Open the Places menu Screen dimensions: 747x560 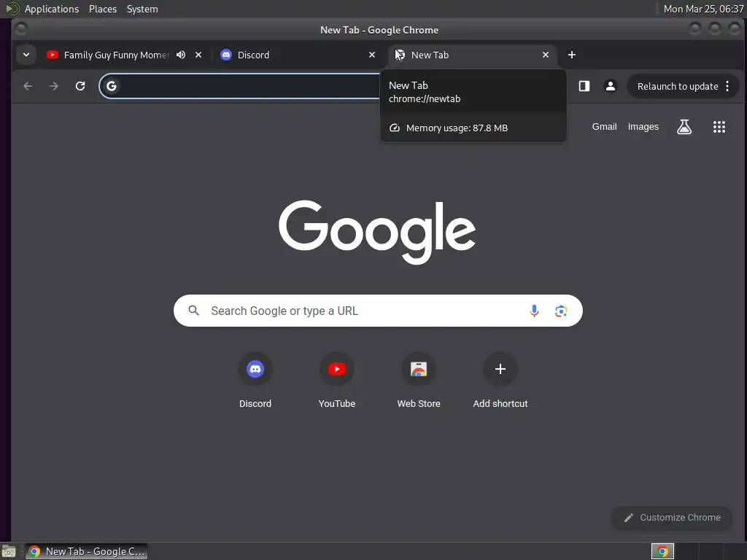point(103,9)
